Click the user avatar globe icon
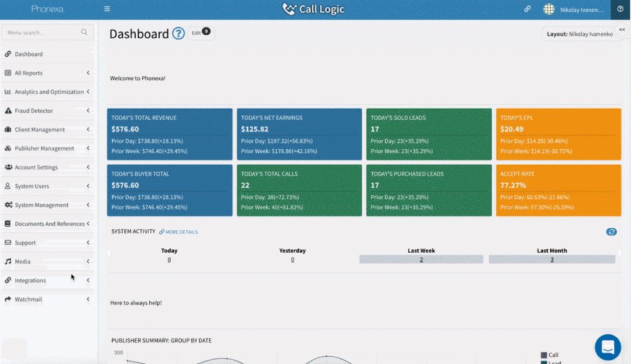 click(548, 9)
